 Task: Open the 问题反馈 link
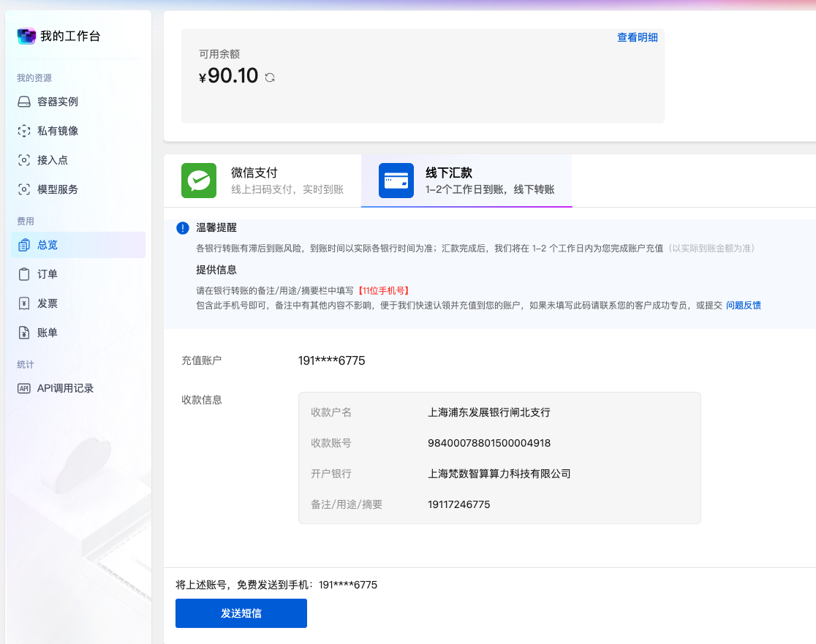(x=743, y=306)
